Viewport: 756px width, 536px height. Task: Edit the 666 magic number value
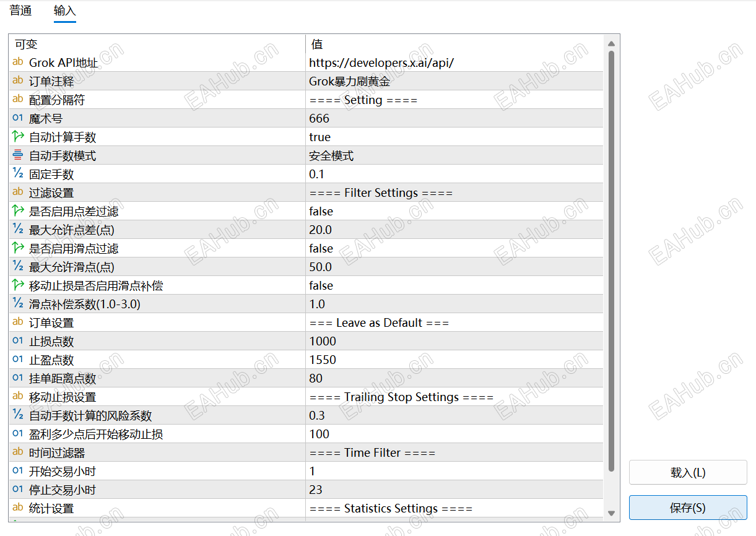tap(454, 118)
